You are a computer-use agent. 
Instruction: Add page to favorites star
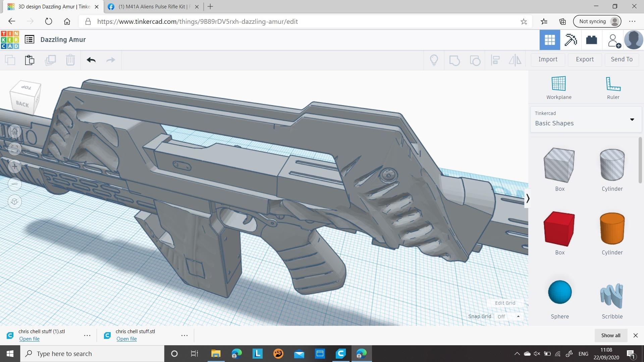pyautogui.click(x=524, y=21)
